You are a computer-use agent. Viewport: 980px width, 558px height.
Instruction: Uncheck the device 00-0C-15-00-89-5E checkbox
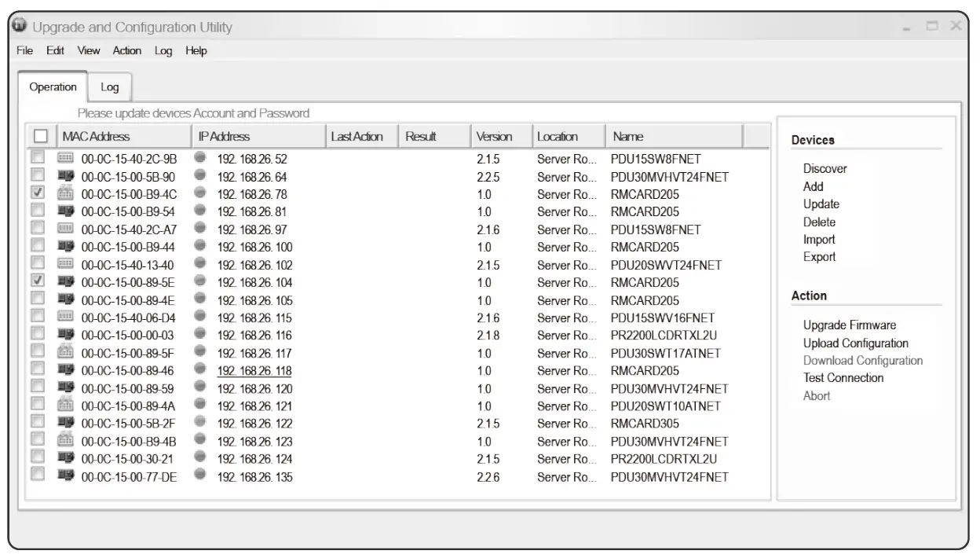tap(37, 281)
